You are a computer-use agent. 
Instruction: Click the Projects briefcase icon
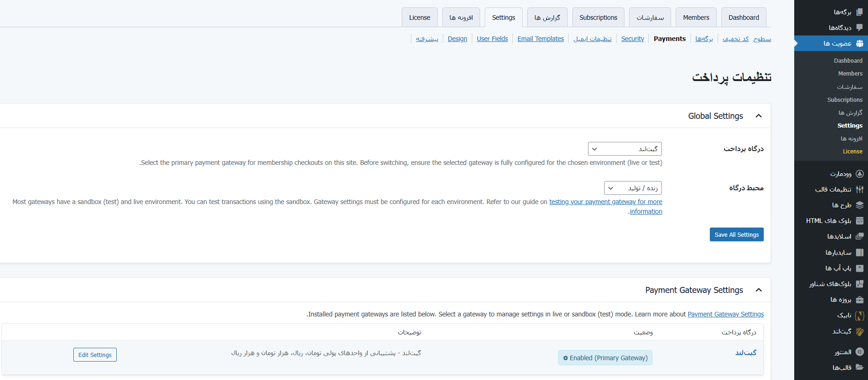(859, 299)
